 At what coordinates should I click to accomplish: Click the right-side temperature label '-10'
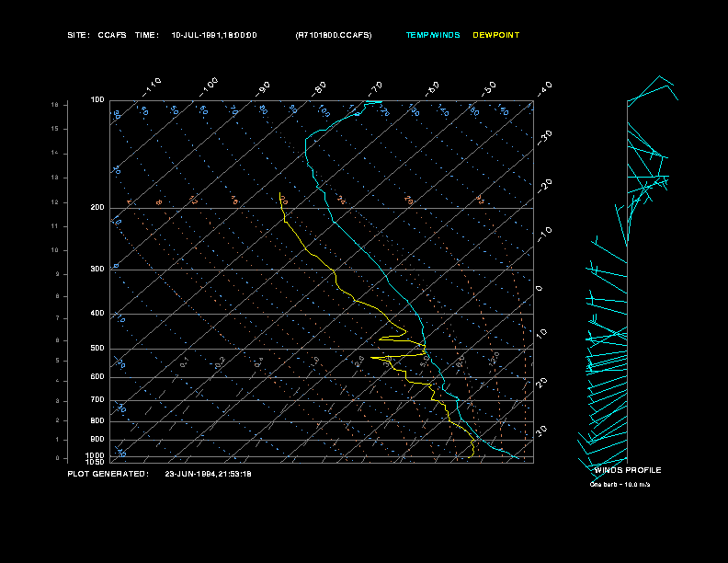pyautogui.click(x=544, y=235)
